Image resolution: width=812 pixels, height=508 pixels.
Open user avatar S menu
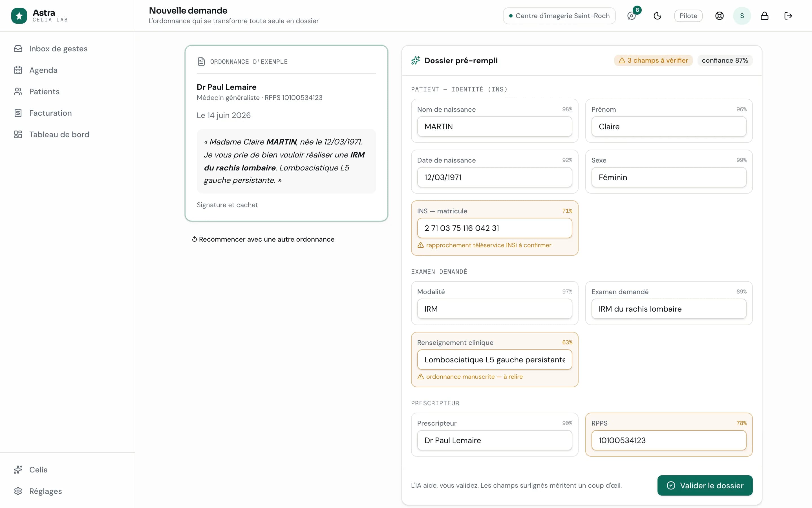(x=742, y=16)
